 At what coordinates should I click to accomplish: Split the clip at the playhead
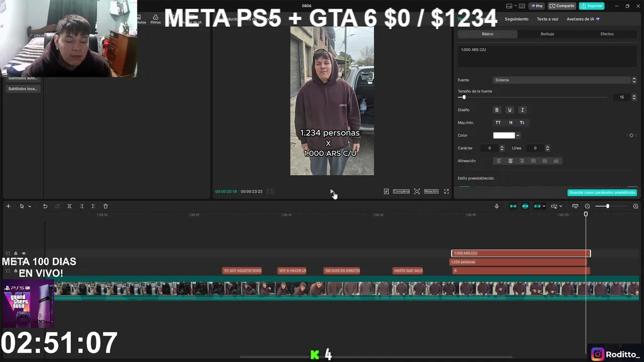69,206
